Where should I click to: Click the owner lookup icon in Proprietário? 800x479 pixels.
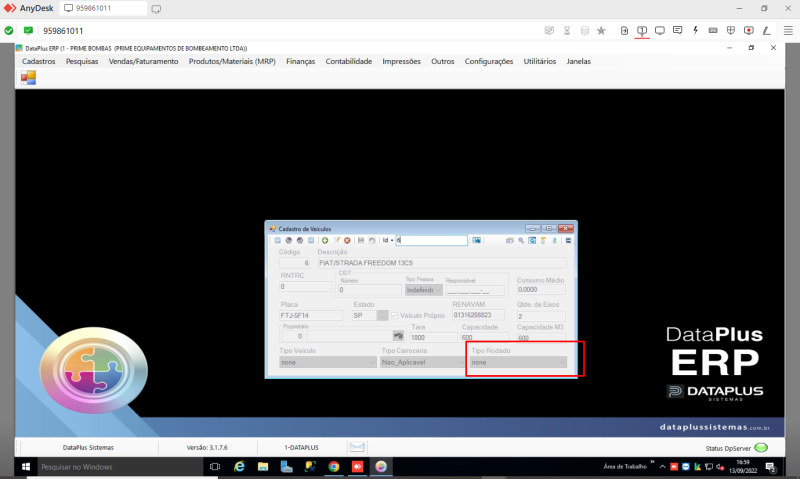pyautogui.click(x=398, y=336)
